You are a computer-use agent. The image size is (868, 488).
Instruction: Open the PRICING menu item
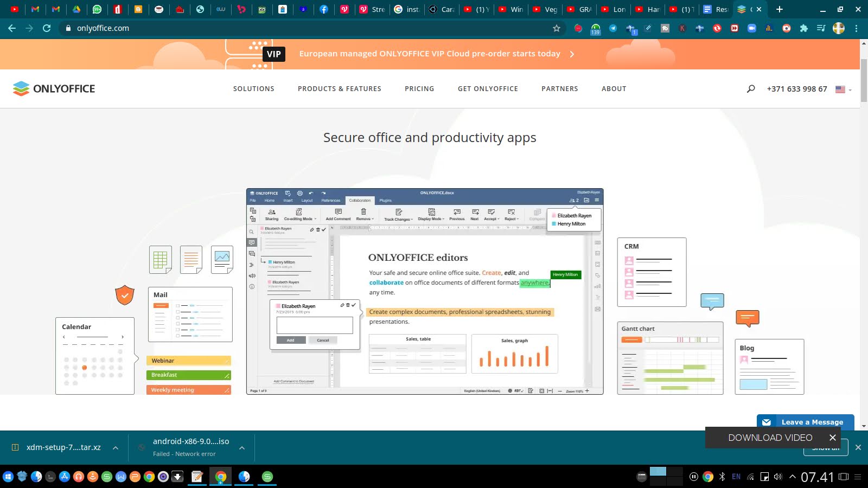coord(419,88)
